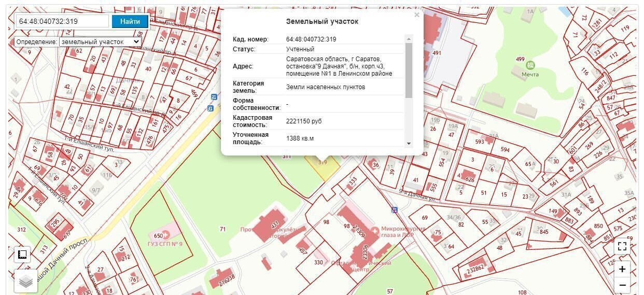Click parcel 626 building
The width and height of the screenshot is (644, 295).
470,180
